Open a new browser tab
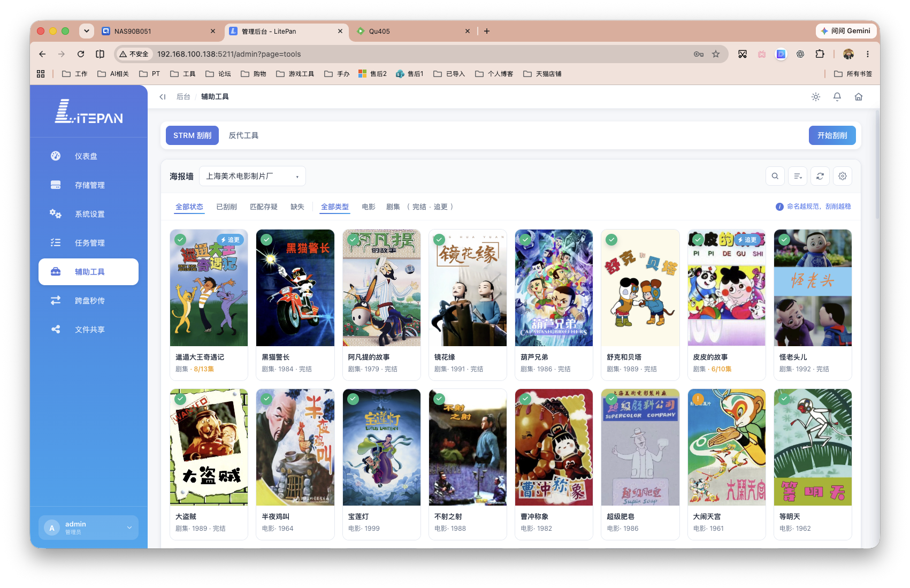Image resolution: width=910 pixels, height=588 pixels. click(487, 31)
